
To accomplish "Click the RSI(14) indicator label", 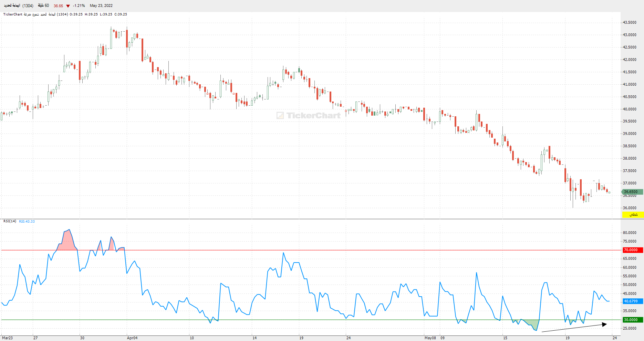I will click(10, 221).
